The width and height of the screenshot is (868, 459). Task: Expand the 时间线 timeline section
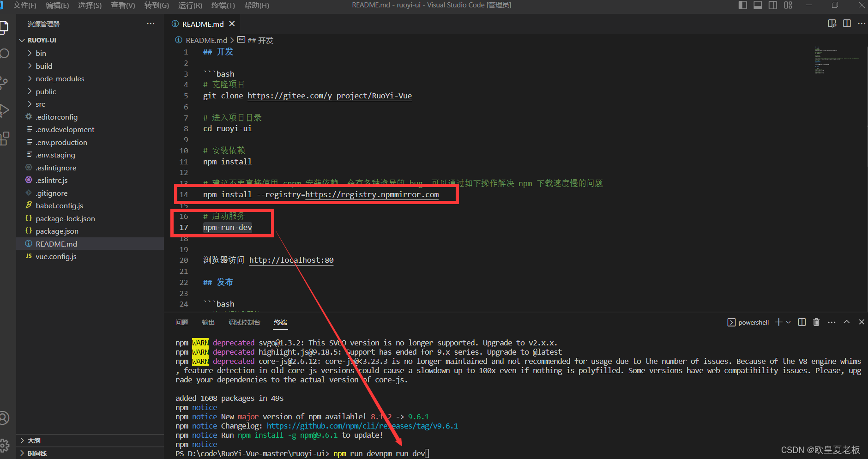(90, 453)
